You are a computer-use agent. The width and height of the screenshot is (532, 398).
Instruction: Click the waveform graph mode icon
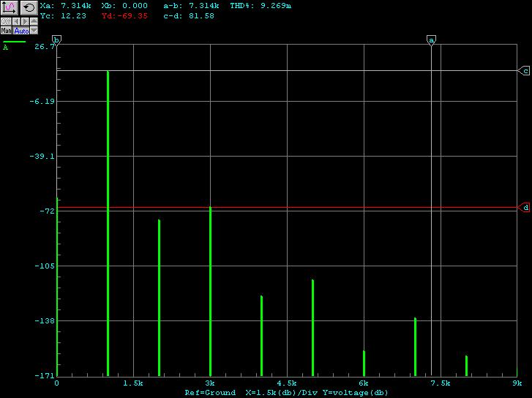click(x=10, y=8)
